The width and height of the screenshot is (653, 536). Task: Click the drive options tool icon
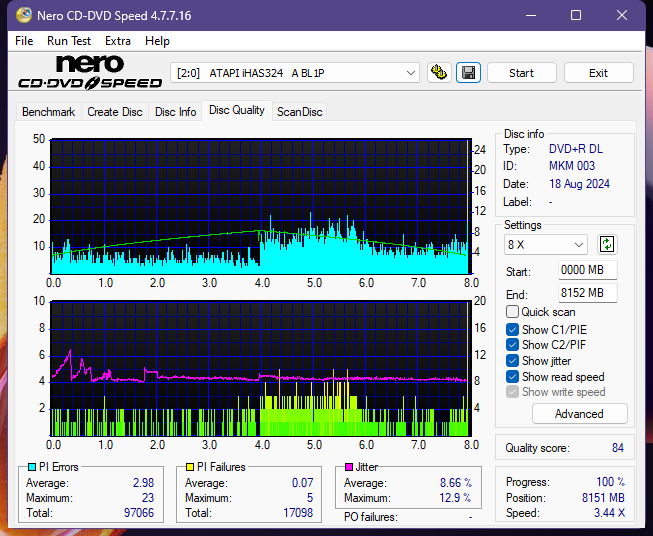[439, 73]
